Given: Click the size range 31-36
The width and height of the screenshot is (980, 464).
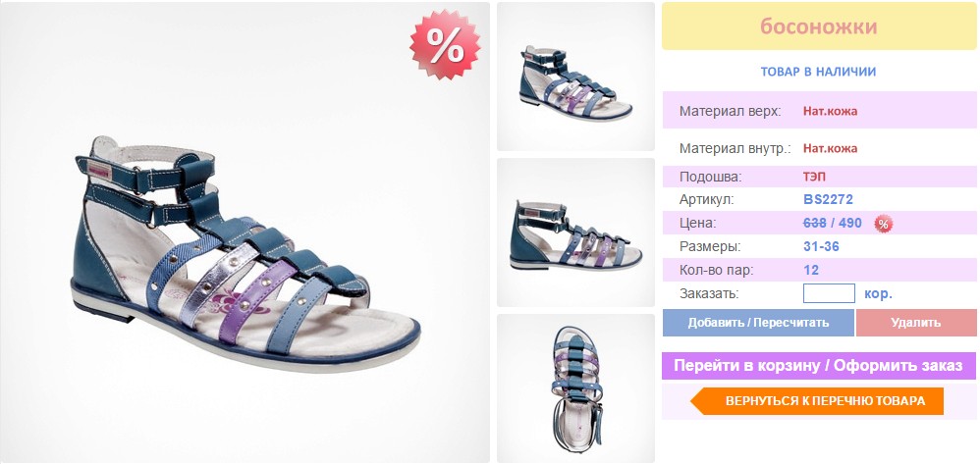Looking at the screenshot, I should [821, 246].
